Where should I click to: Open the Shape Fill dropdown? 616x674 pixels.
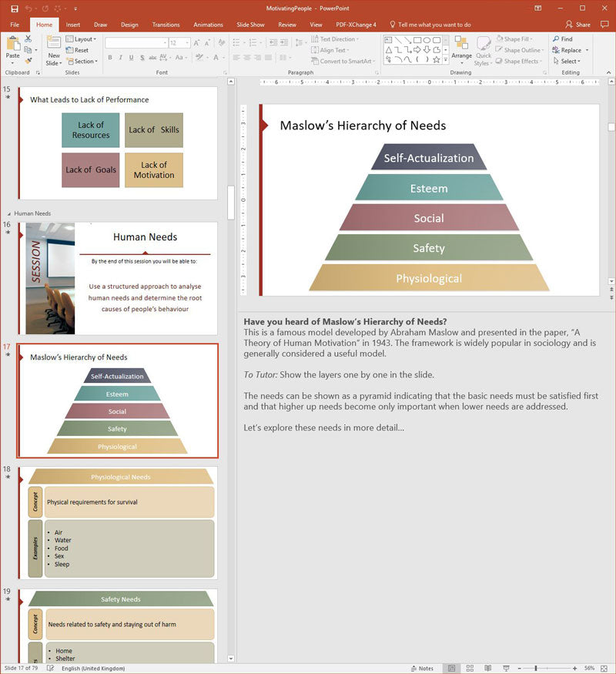point(514,39)
